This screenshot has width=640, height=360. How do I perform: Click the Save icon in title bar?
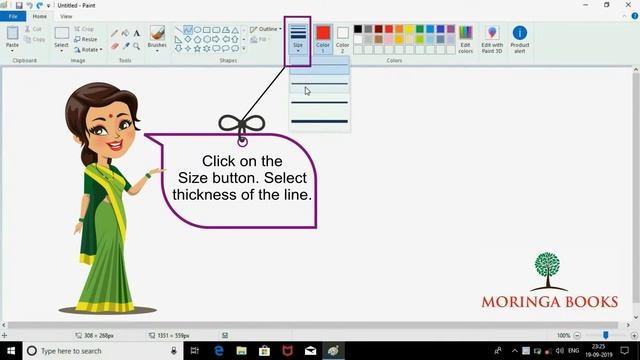(19, 5)
